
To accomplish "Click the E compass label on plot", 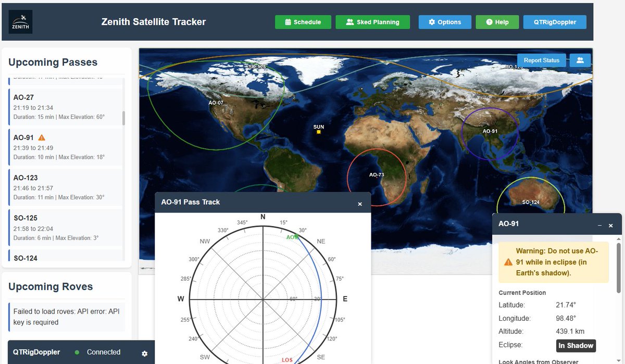I will (345, 299).
